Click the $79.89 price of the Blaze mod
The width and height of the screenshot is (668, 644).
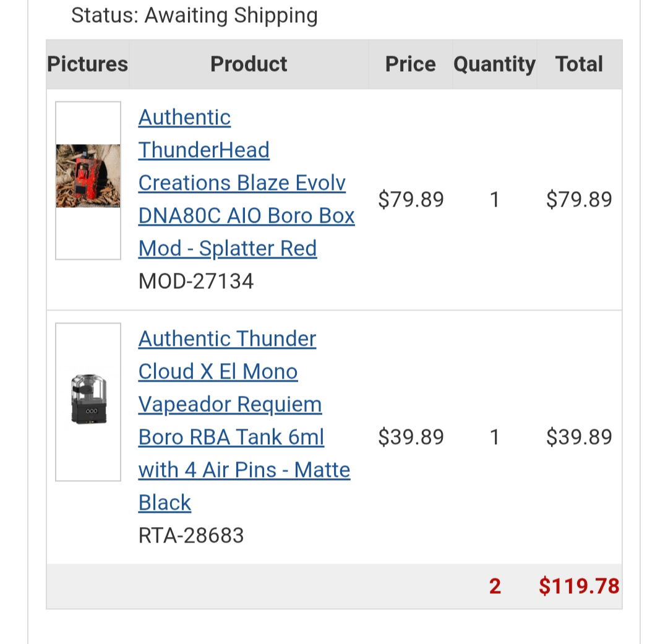tap(411, 199)
